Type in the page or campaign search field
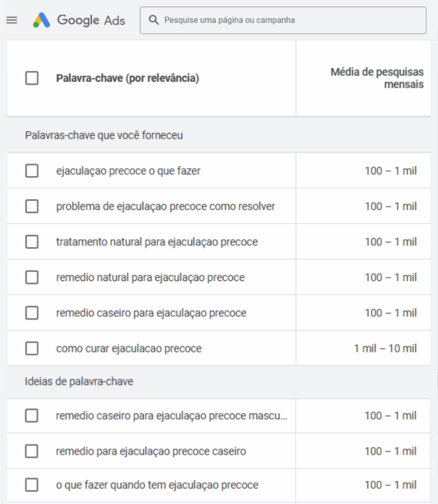438x504 pixels. point(290,20)
